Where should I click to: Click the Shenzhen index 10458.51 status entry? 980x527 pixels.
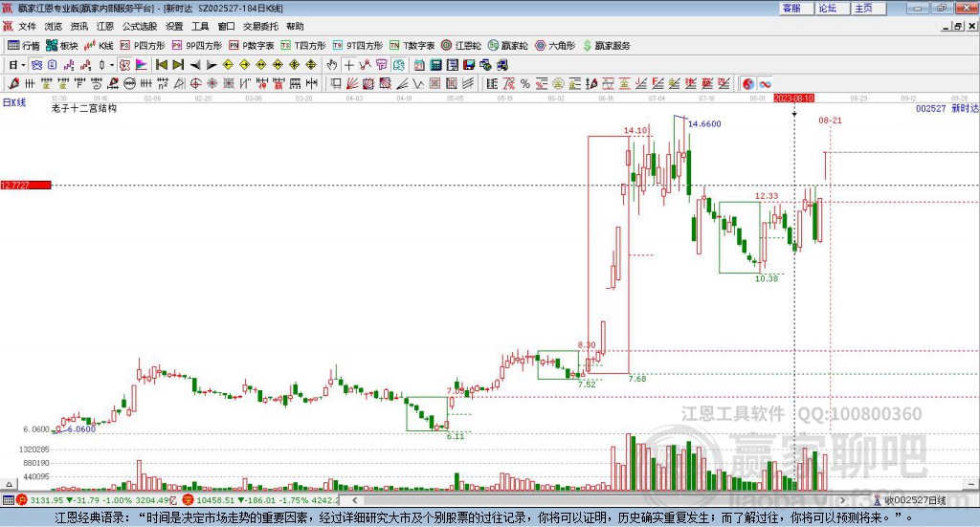(260, 500)
